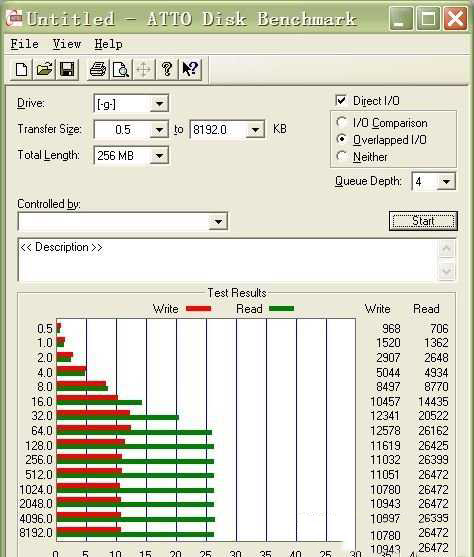Viewport: 474px width, 557px height.
Task: Print results with the printer icon
Action: point(98,69)
